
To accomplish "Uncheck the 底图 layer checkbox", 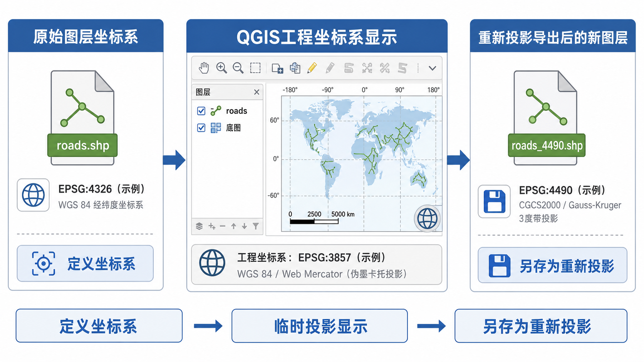I will pyautogui.click(x=201, y=127).
